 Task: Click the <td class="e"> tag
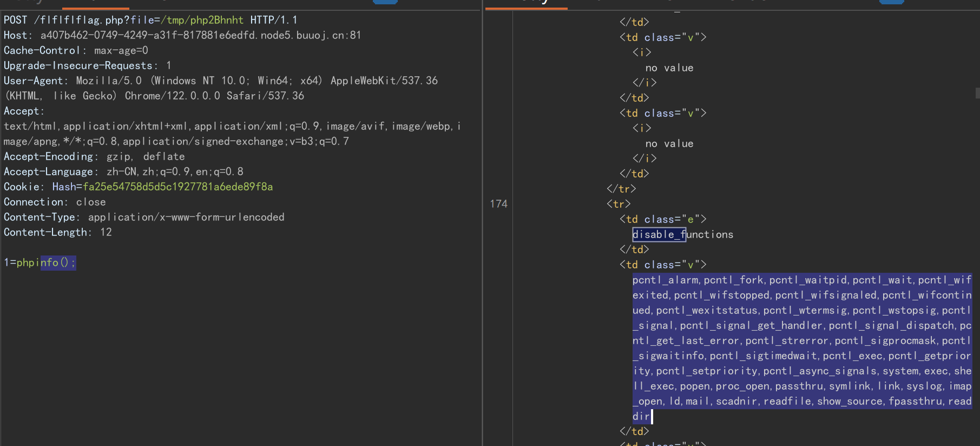(x=663, y=219)
